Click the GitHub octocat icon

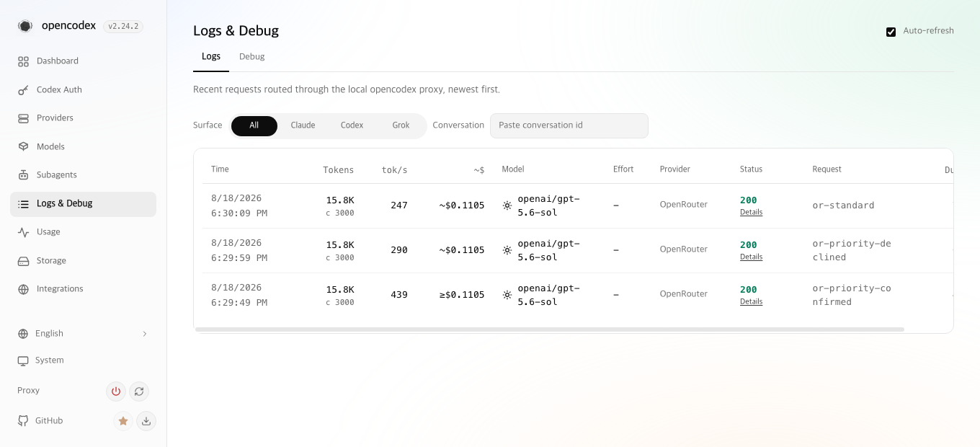[23, 421]
